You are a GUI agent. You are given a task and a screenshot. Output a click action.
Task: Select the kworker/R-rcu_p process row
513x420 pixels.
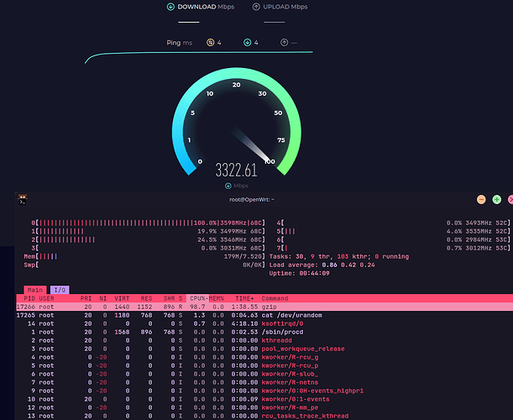coord(264,365)
